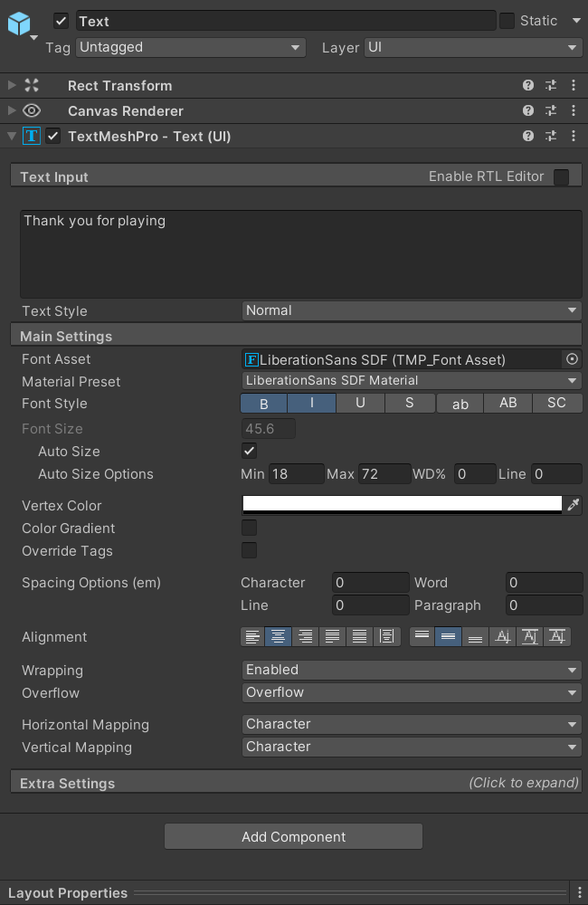Toggle small caps SC font style
Screen dimensions: 588x905
point(557,404)
